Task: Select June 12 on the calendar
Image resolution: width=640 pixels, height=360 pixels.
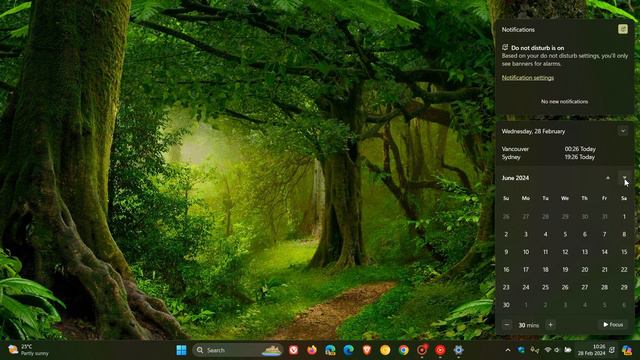Action: 565,252
